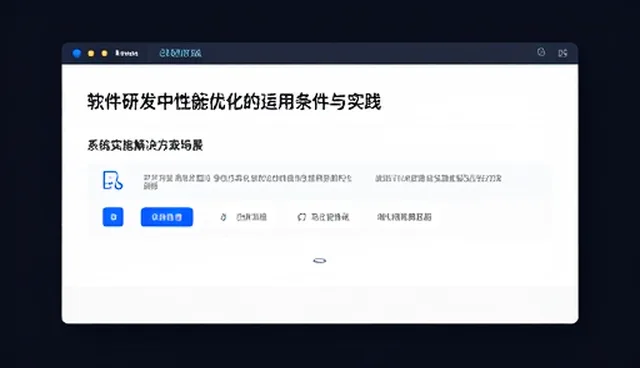Click the bold subheading below the main headline
Screen dimensions: 640x368
(x=145, y=145)
